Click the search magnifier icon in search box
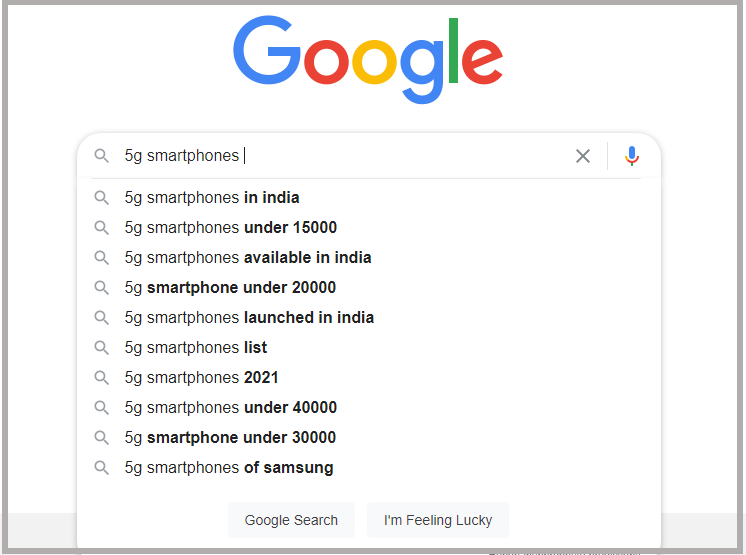 [x=101, y=156]
